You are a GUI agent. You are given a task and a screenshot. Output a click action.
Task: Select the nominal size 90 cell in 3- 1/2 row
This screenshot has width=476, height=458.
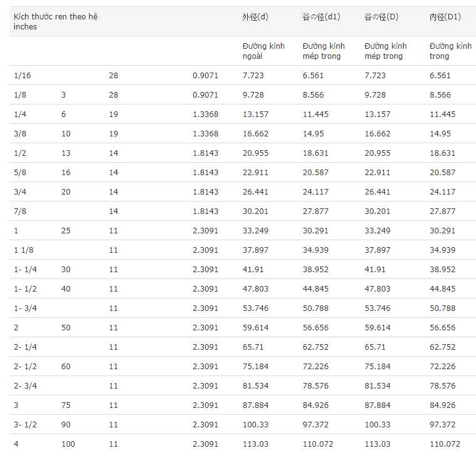point(66,425)
